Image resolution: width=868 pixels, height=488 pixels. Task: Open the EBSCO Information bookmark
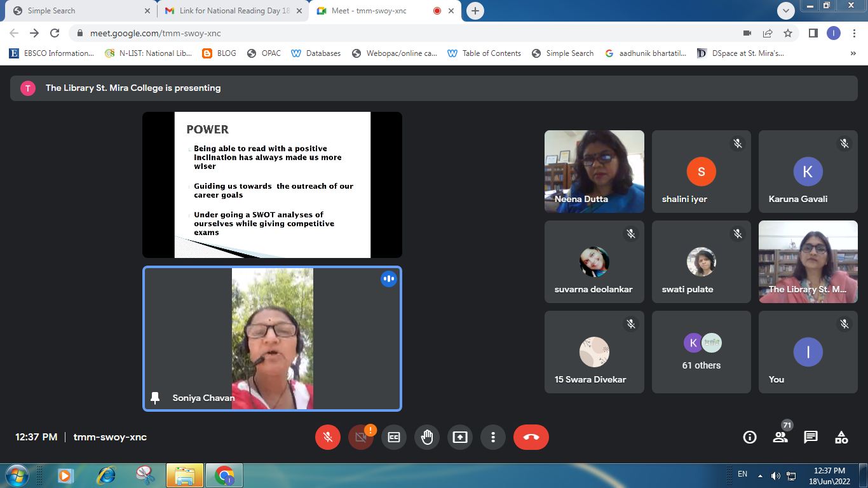click(51, 53)
